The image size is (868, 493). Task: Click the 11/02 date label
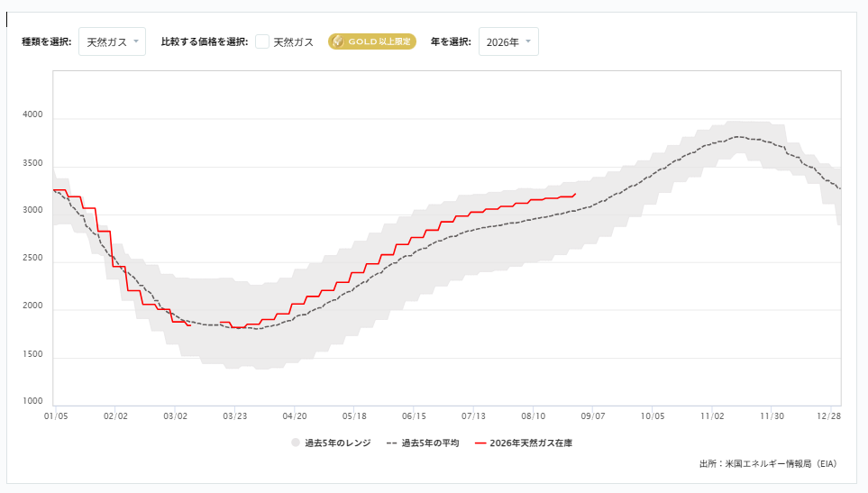[712, 416]
